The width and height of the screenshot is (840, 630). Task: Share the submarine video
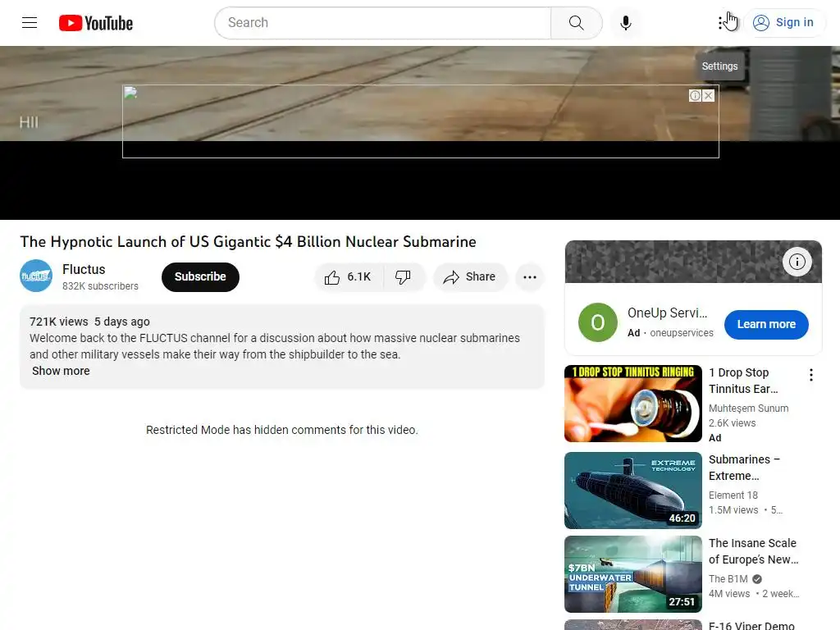(x=469, y=277)
